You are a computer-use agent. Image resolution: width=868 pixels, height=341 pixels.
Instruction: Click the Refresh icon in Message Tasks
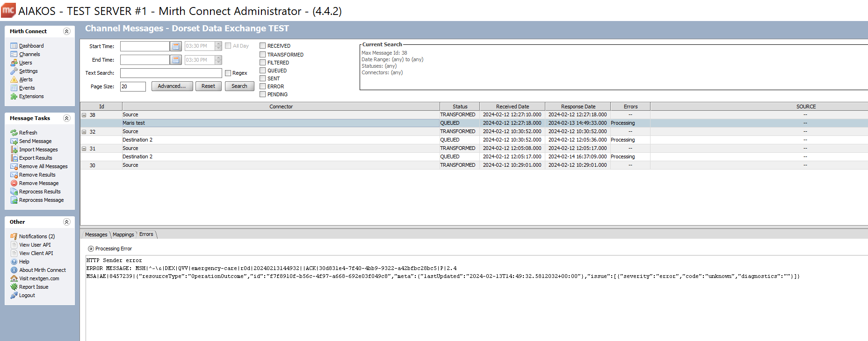pyautogui.click(x=14, y=133)
